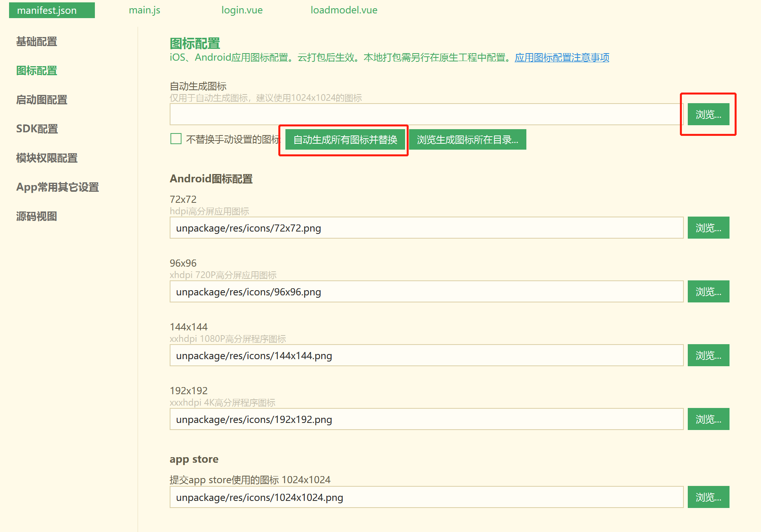The height and width of the screenshot is (532, 761).
Task: Click browse button for 1024x1024 app store icon
Action: pos(708,497)
